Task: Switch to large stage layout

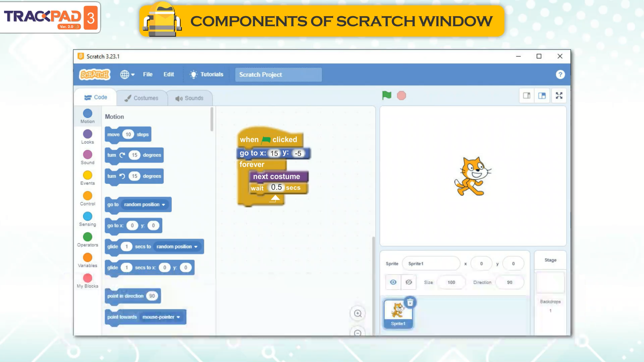Action: click(x=542, y=95)
